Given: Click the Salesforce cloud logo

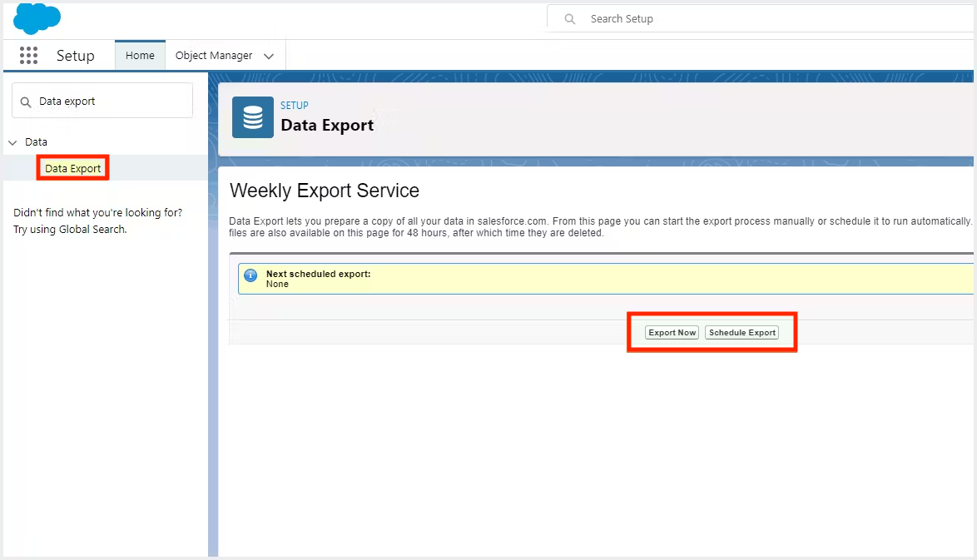Looking at the screenshot, I should click(x=37, y=18).
